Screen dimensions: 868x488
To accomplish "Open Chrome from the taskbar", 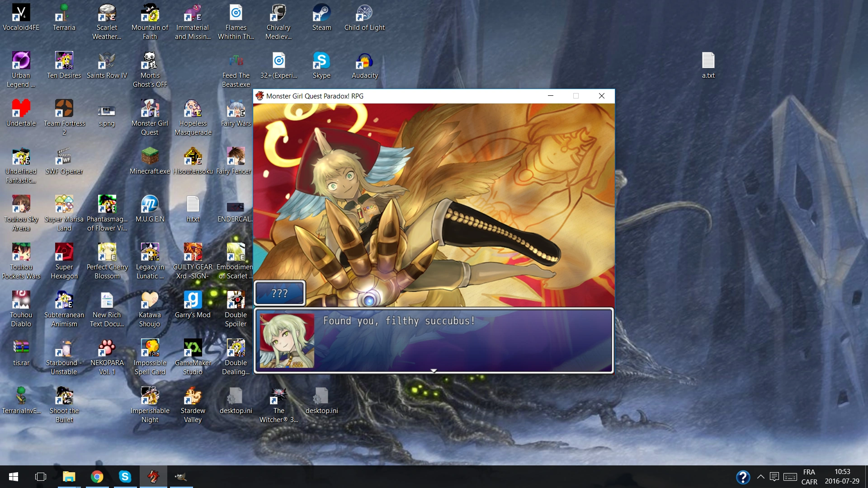I will pyautogui.click(x=97, y=477).
